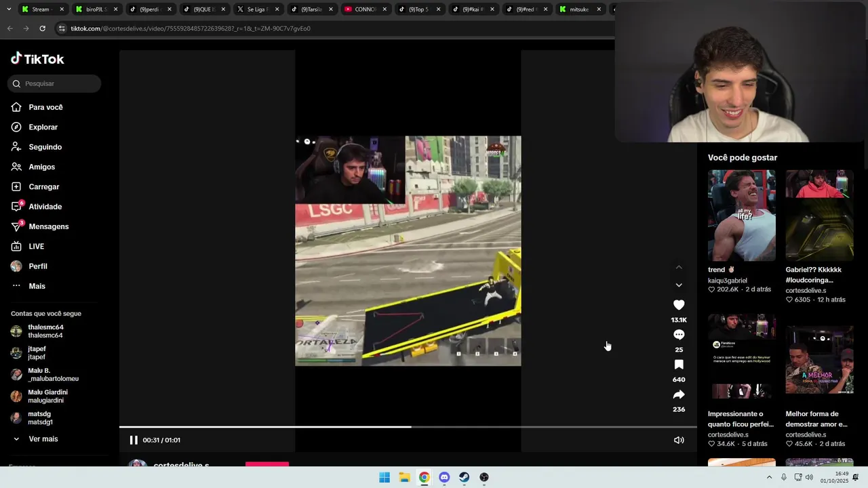Show hidden tray icons chevron
The image size is (868, 488).
pos(769,477)
